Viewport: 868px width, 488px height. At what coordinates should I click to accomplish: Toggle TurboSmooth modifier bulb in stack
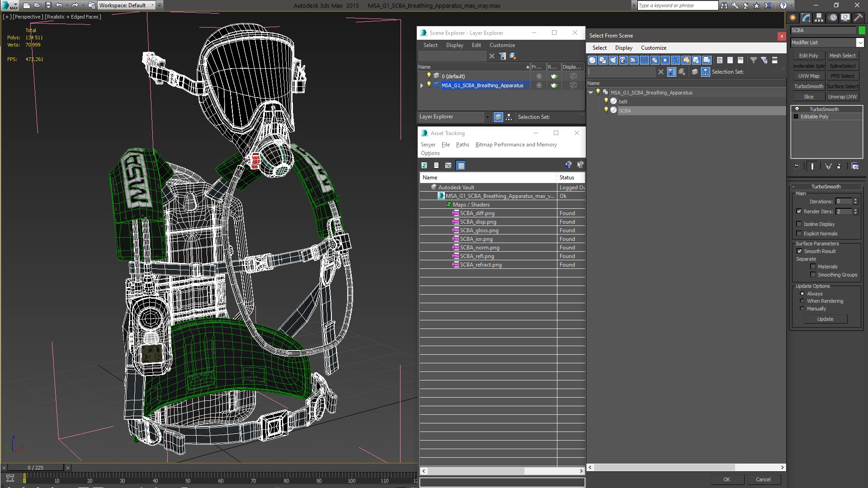click(x=797, y=109)
